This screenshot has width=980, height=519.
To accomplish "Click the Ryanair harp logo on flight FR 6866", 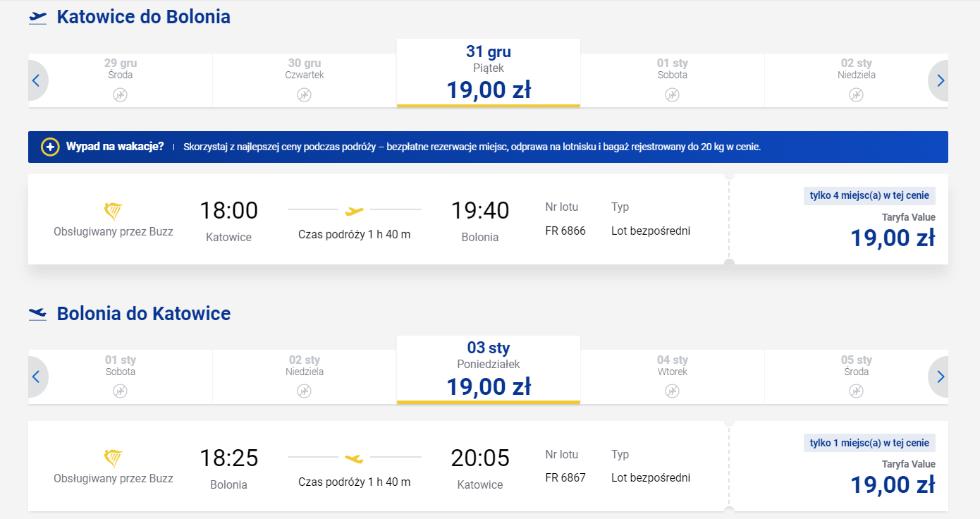I will coord(114,212).
